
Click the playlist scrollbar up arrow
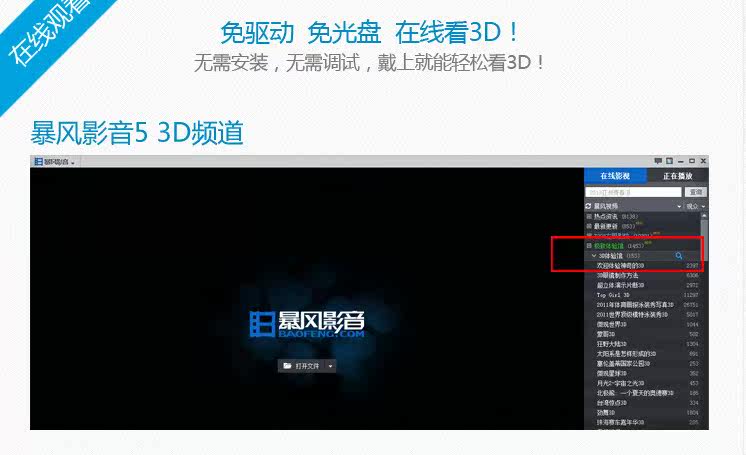[x=704, y=216]
